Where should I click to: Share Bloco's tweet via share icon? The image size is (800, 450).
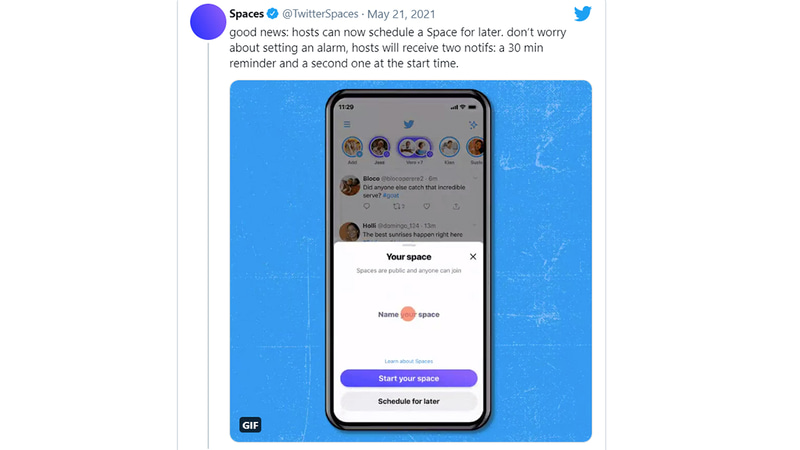tap(456, 206)
